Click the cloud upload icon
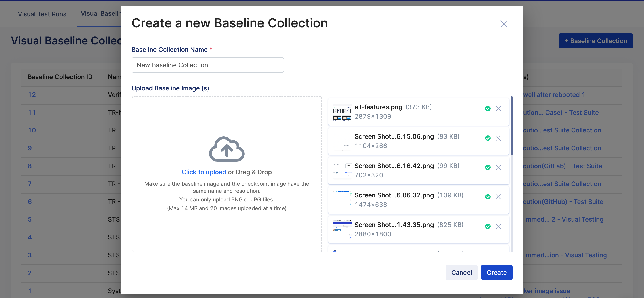Screen dimensions: 644x298 tap(227, 149)
